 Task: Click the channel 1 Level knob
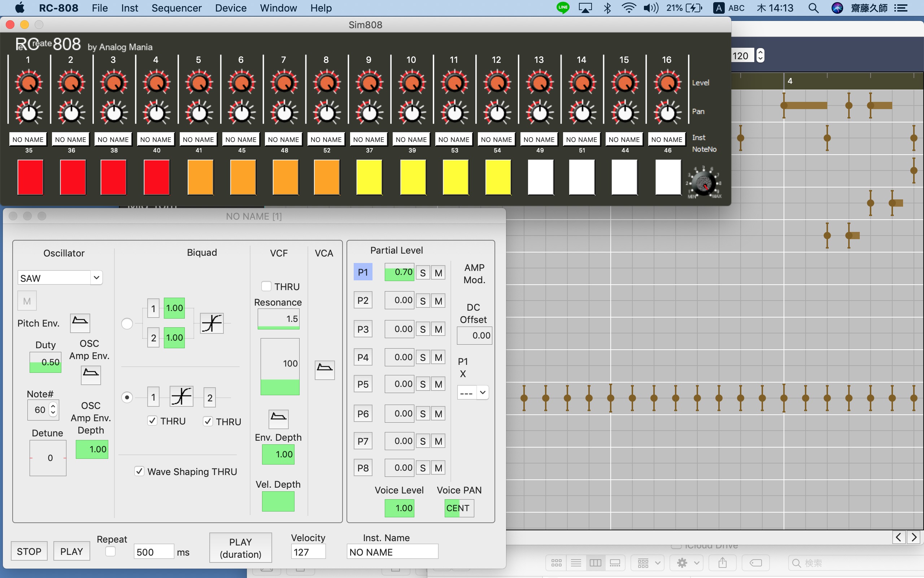point(28,82)
